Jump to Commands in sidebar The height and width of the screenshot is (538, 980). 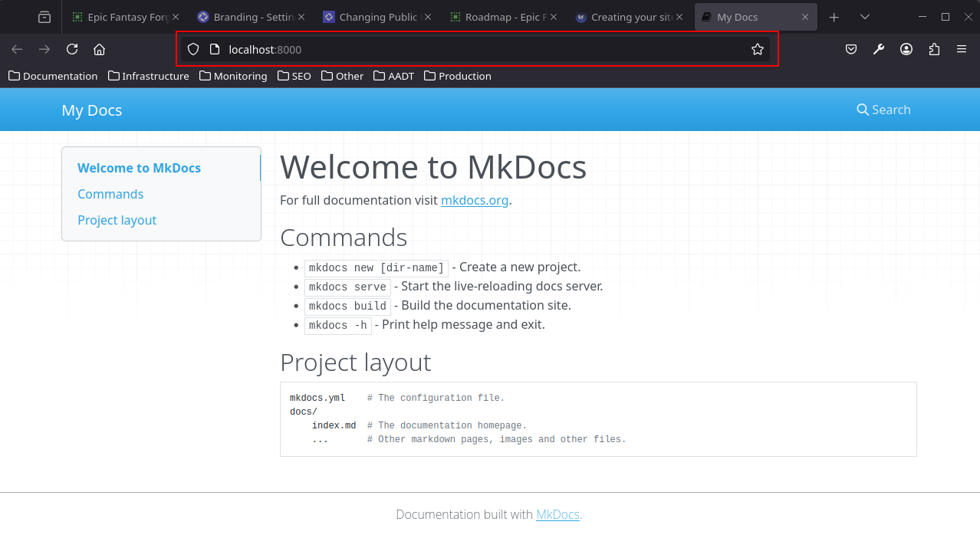tap(110, 194)
